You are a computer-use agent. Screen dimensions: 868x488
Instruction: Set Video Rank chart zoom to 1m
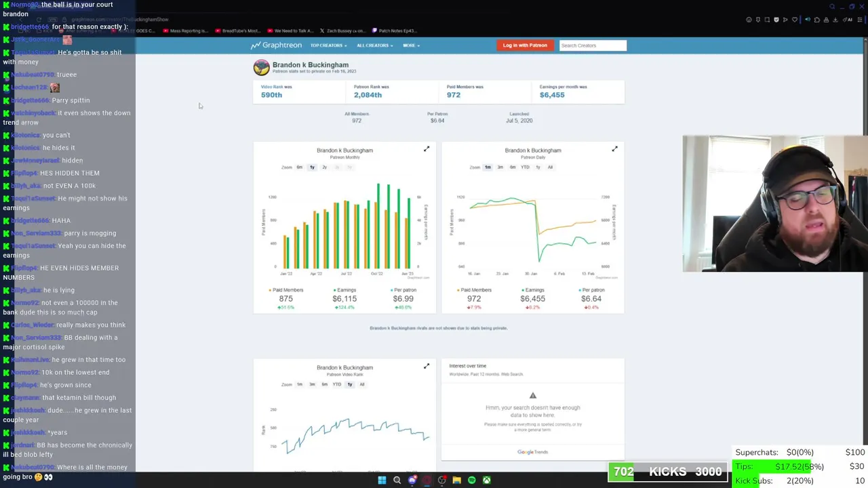299,384
